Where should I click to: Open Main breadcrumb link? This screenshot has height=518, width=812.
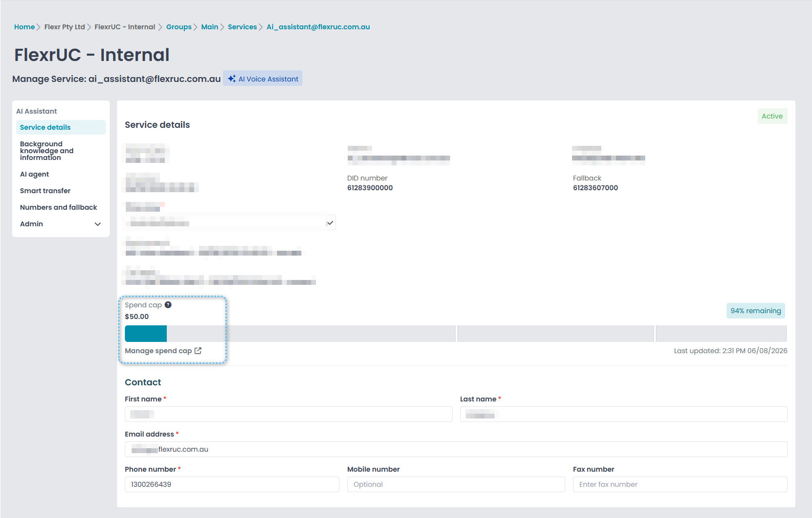[210, 27]
